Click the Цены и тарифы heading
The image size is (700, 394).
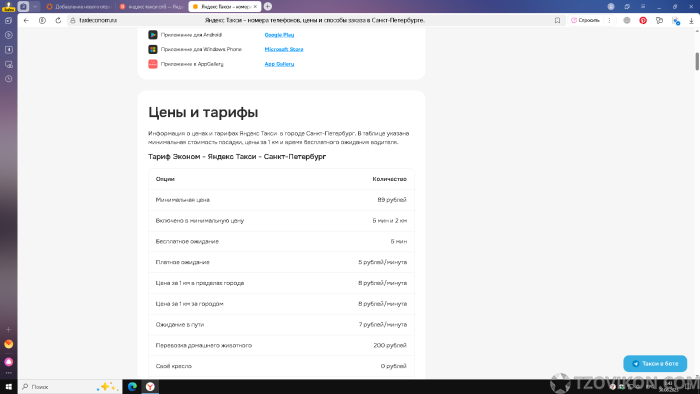pyautogui.click(x=203, y=112)
